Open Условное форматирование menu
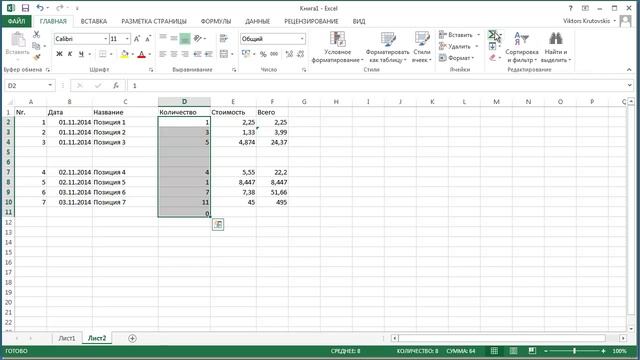The image size is (640, 360). (x=337, y=47)
